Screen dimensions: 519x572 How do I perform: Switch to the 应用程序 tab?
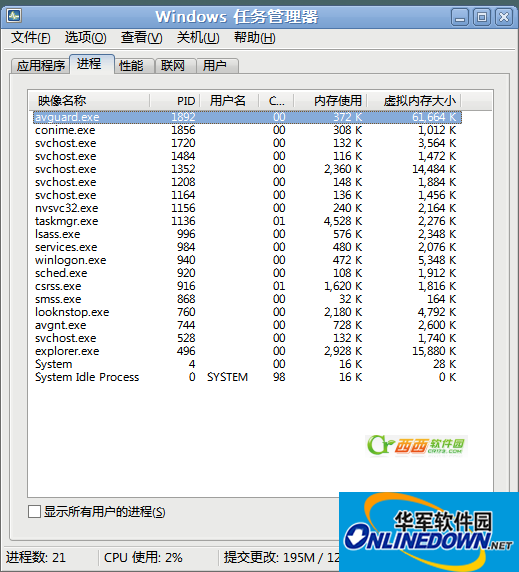click(x=40, y=66)
